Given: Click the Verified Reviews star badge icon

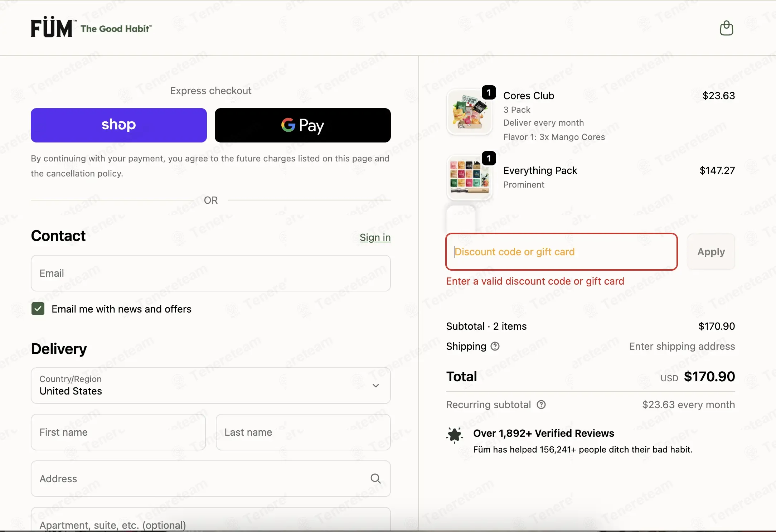Looking at the screenshot, I should point(455,435).
